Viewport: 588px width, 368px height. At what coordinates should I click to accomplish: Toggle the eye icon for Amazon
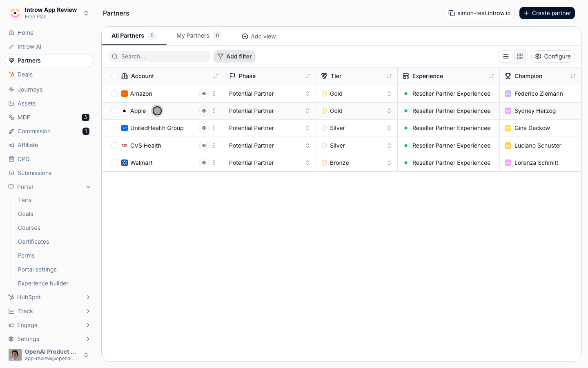204,94
